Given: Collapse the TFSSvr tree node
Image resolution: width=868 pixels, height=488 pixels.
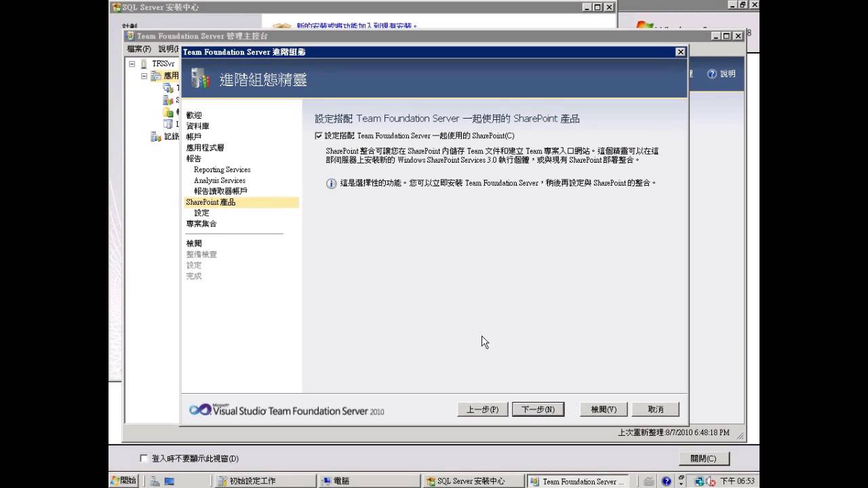Looking at the screenshot, I should (132, 64).
